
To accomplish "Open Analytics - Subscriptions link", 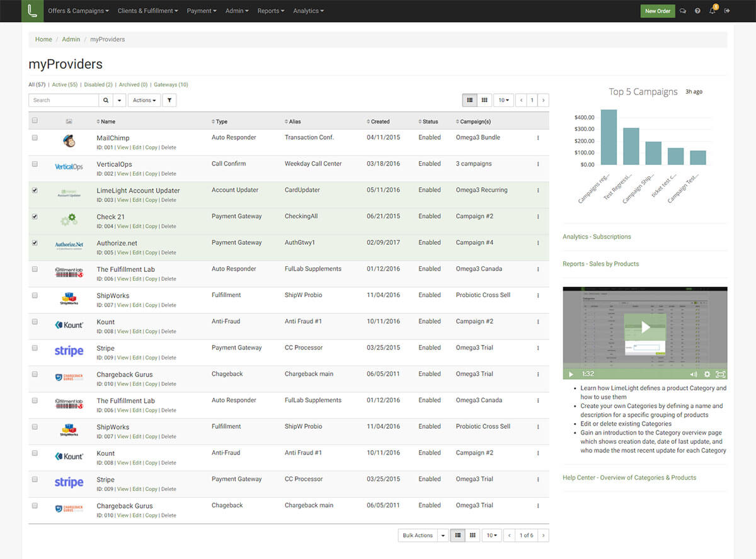I will (x=597, y=237).
